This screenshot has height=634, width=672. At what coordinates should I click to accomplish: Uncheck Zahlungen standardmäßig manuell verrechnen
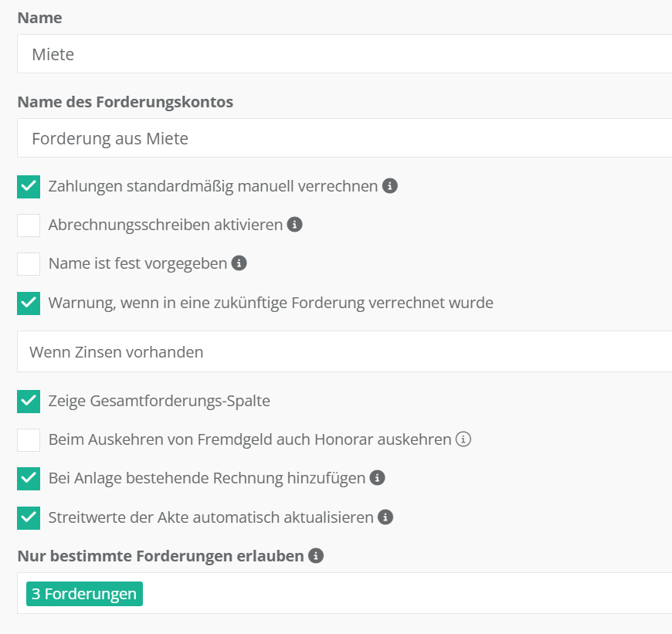tap(29, 187)
